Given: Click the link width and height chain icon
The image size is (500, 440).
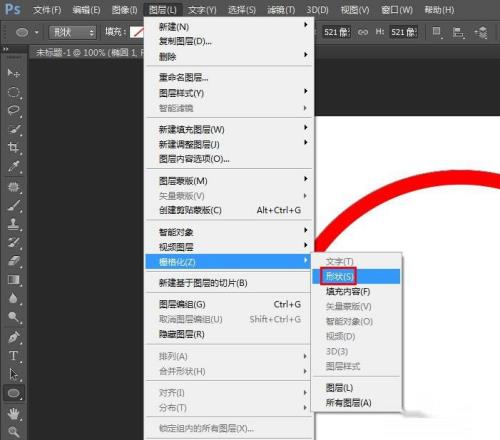Looking at the screenshot, I should 363,32.
